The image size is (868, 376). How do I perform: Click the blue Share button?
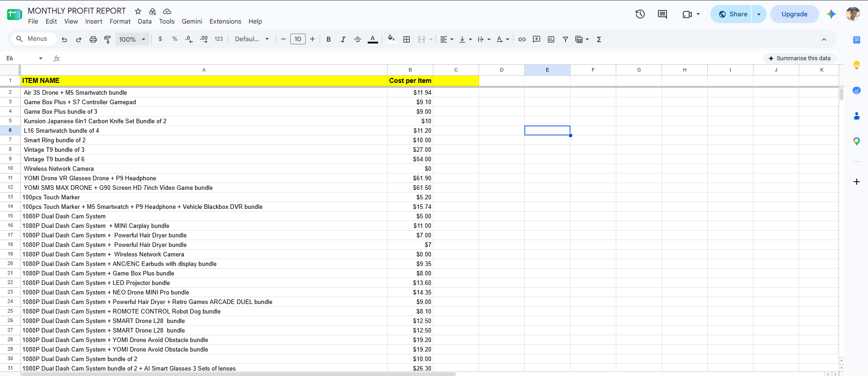pos(731,14)
